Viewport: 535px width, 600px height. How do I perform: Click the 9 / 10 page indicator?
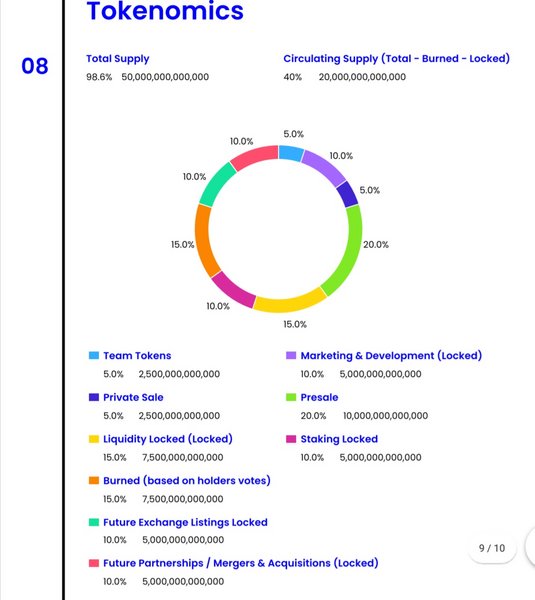click(x=492, y=548)
